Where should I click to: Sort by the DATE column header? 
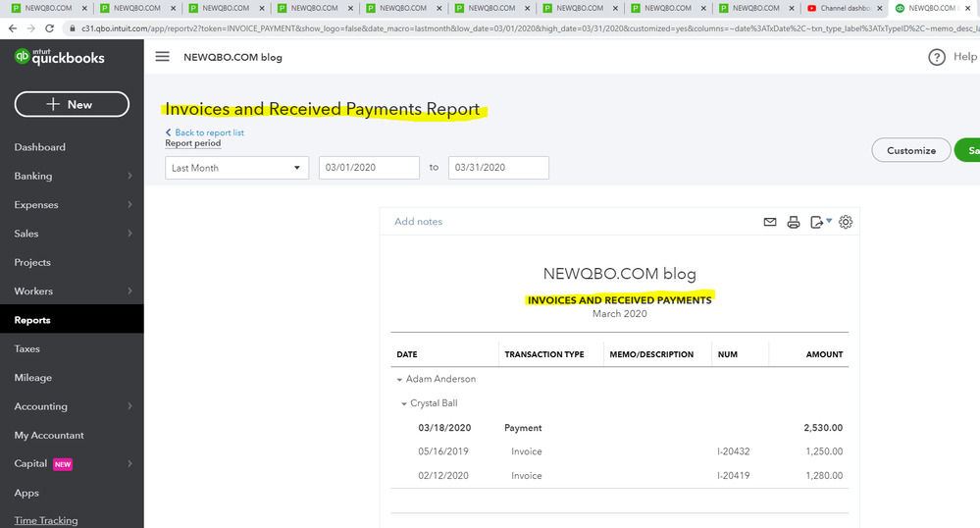click(x=407, y=354)
